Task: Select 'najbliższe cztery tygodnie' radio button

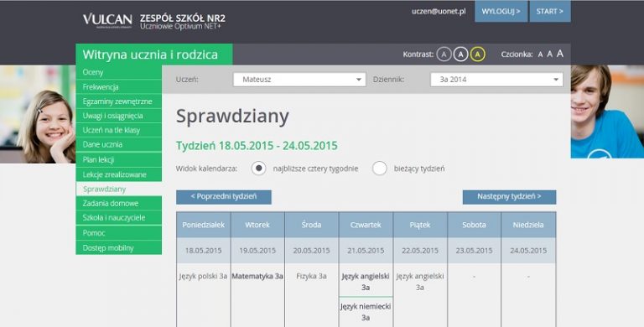Action: [x=258, y=169]
